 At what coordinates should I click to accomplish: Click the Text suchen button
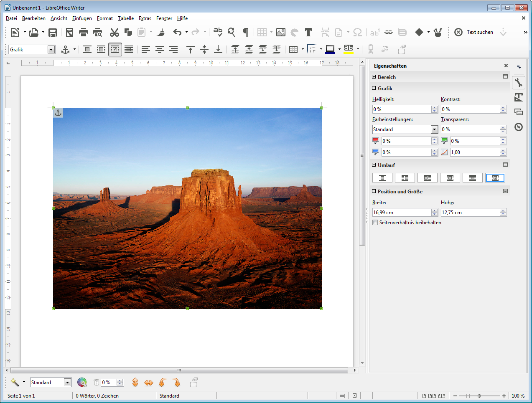[479, 32]
